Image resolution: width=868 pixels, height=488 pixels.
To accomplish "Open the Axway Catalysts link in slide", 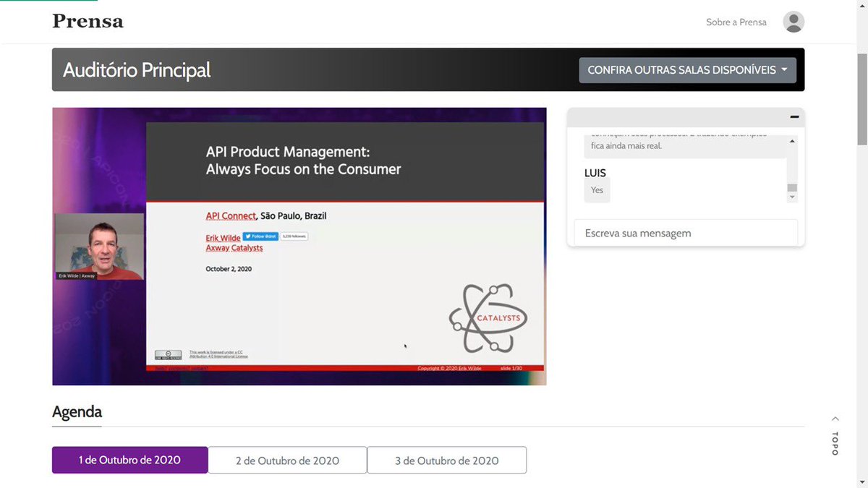I will point(234,247).
